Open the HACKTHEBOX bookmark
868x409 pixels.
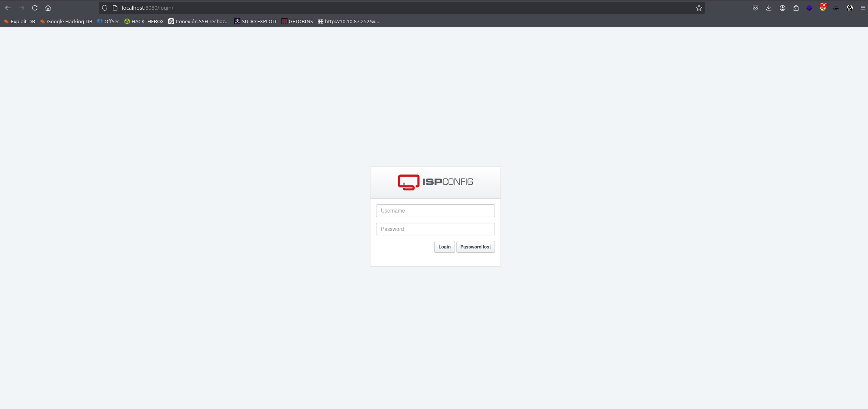[144, 21]
